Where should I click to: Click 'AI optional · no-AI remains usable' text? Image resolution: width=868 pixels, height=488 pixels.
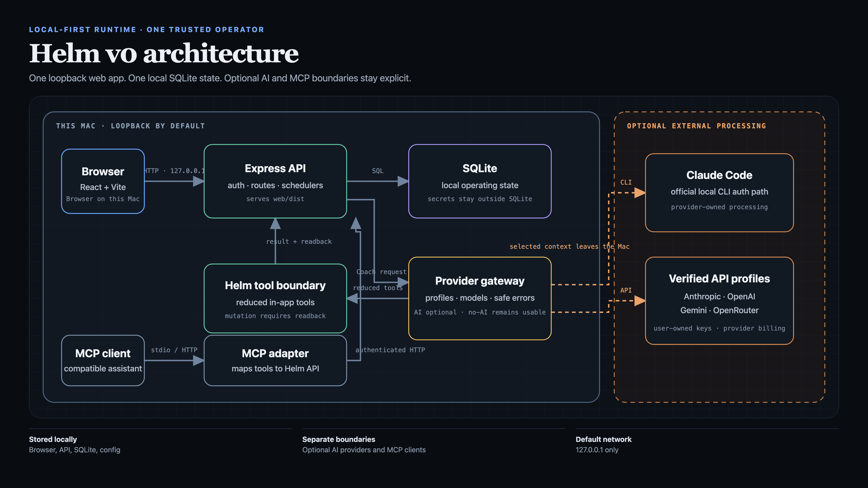[480, 312]
